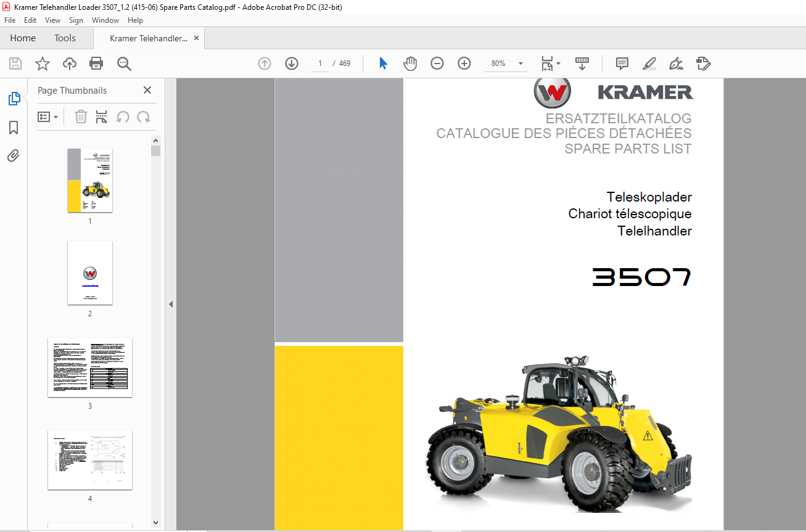Open the thumbnails options dropdown menu
Viewport: 806px width, 532px height.
click(x=47, y=117)
